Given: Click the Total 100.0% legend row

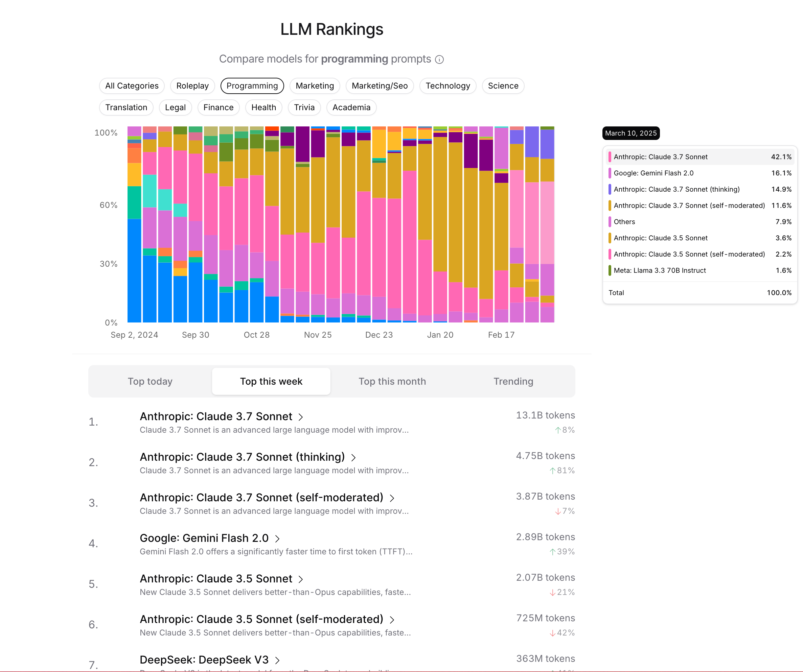Looking at the screenshot, I should [x=700, y=293].
